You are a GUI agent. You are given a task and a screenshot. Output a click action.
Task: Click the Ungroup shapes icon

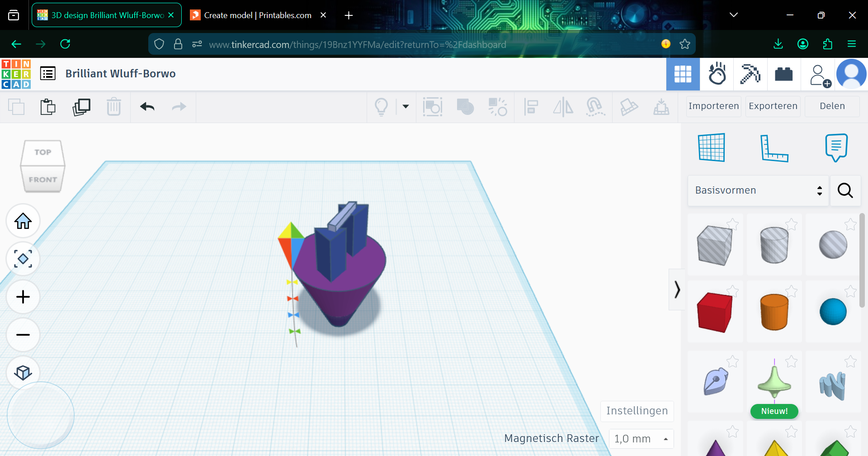(x=498, y=107)
